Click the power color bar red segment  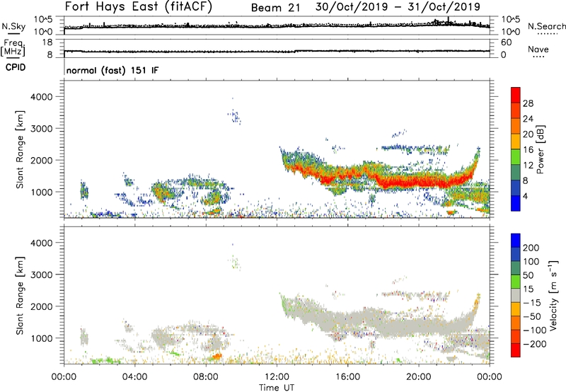[x=516, y=95]
